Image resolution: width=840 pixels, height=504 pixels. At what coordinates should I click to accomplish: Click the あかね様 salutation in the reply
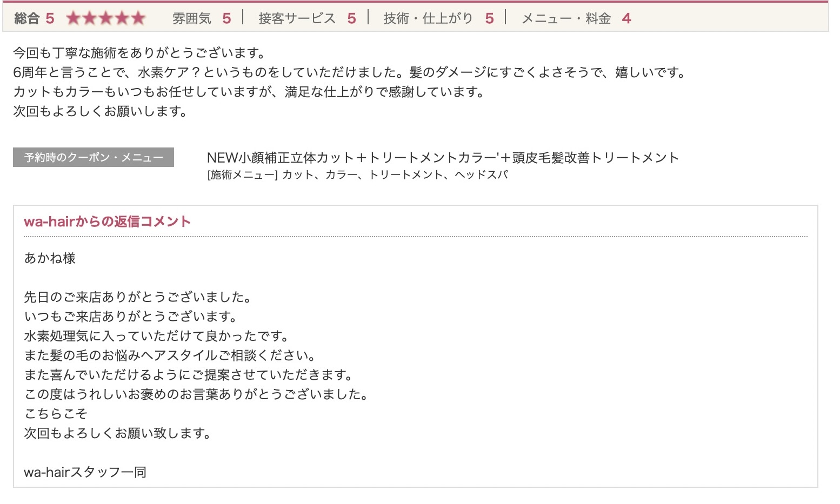pos(50,258)
